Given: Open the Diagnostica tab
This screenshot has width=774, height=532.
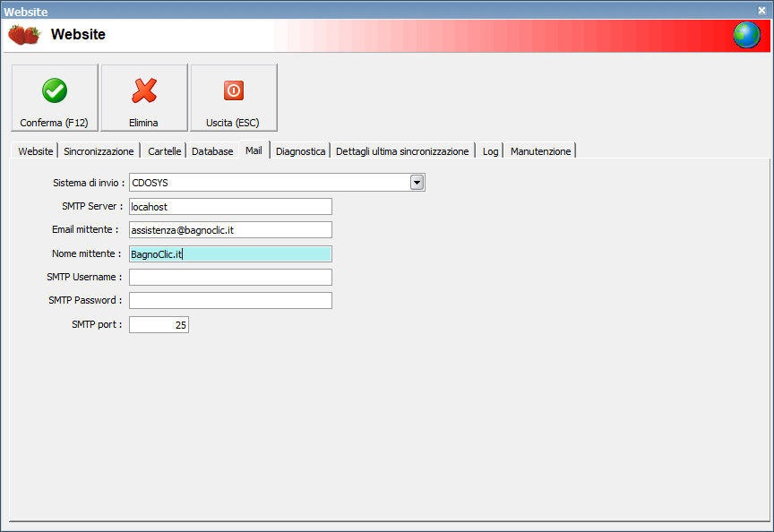Looking at the screenshot, I should [300, 151].
